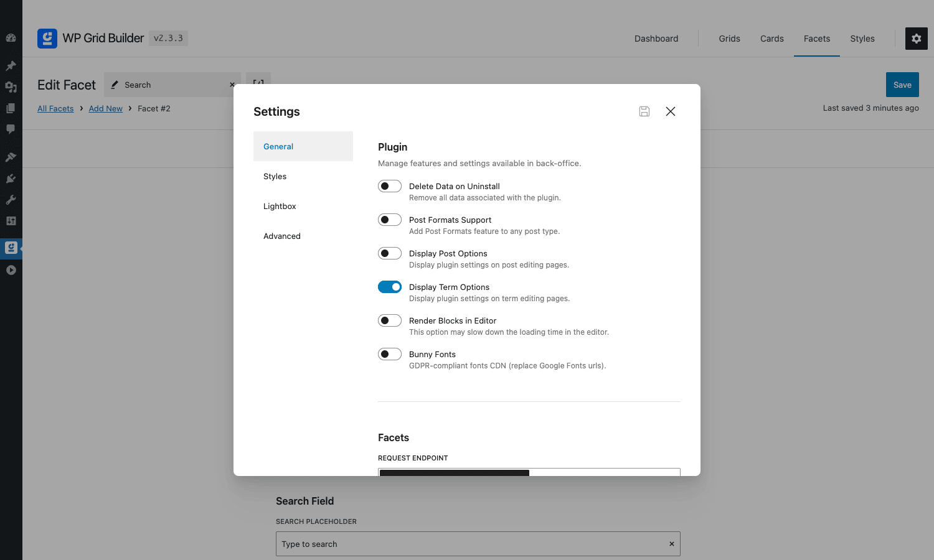The height and width of the screenshot is (560, 934).
Task: Open WordPress Settings sliders sidebar icon
Action: tap(11, 221)
